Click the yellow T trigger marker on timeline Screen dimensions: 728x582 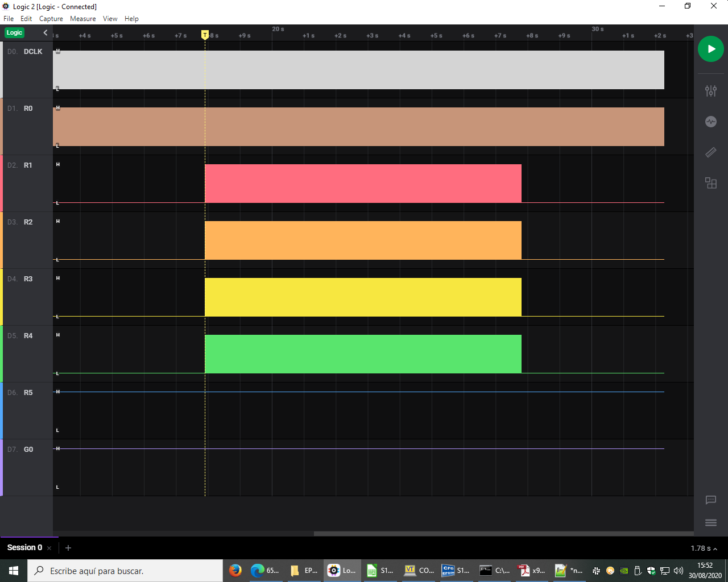tap(205, 35)
